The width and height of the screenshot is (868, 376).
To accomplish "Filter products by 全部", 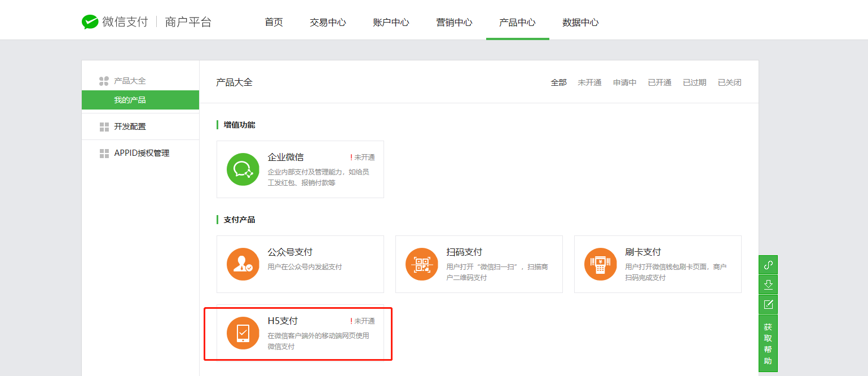I will pos(558,82).
